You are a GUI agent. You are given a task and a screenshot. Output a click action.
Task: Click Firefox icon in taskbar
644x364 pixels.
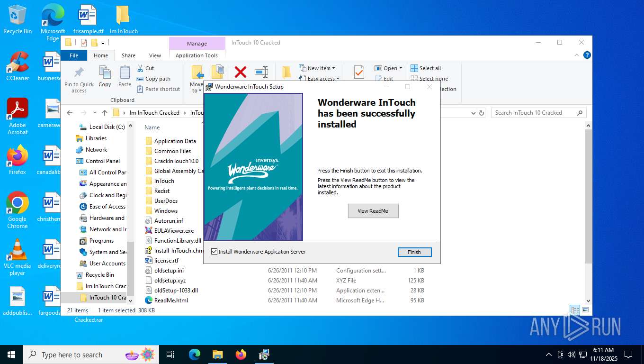click(241, 355)
